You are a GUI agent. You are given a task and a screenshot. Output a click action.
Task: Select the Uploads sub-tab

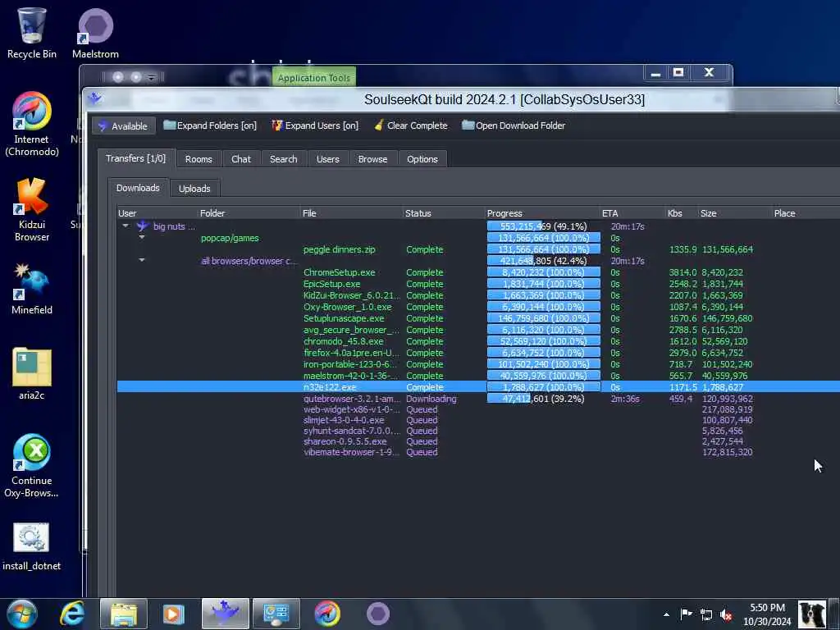tap(194, 189)
